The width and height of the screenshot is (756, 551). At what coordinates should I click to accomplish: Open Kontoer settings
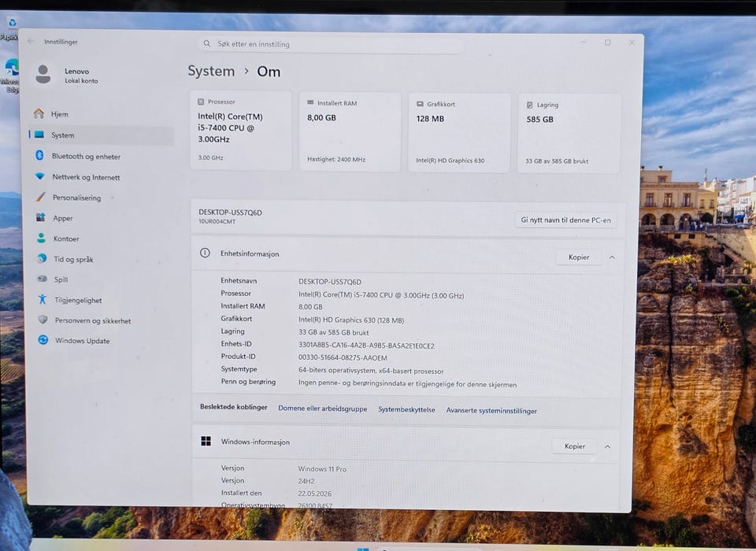101,239
